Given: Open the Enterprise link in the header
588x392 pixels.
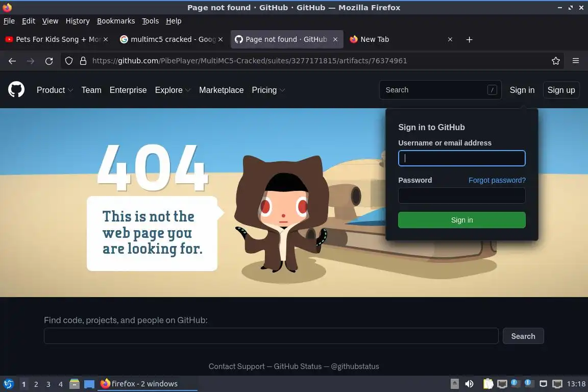Looking at the screenshot, I should pyautogui.click(x=128, y=90).
